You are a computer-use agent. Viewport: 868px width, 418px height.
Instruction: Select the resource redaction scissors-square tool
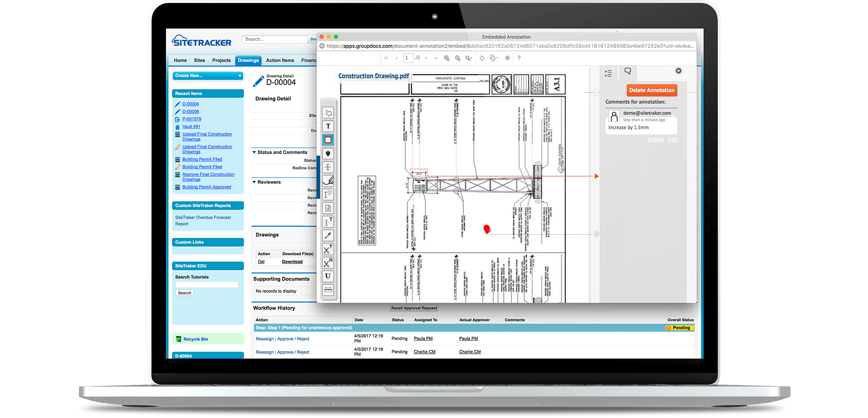(328, 263)
